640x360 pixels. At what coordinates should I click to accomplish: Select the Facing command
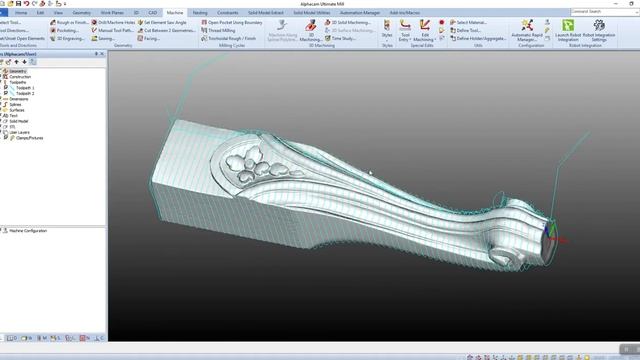(x=149, y=38)
